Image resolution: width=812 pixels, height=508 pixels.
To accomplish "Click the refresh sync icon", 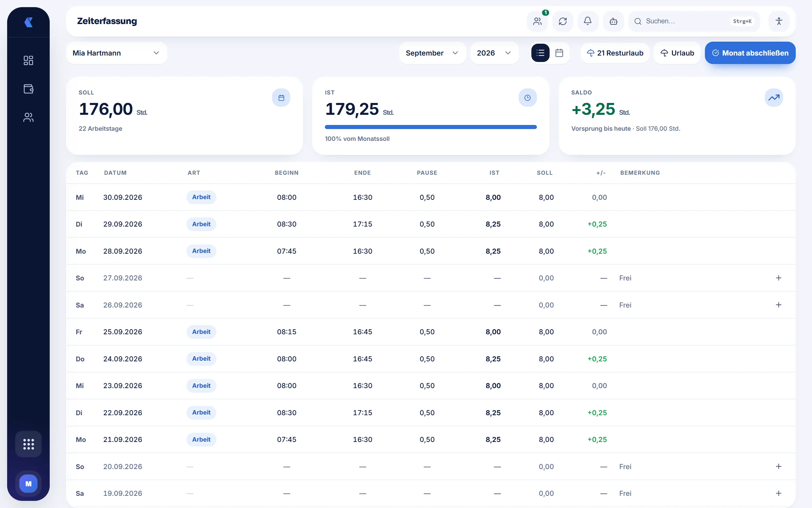I will (x=563, y=21).
